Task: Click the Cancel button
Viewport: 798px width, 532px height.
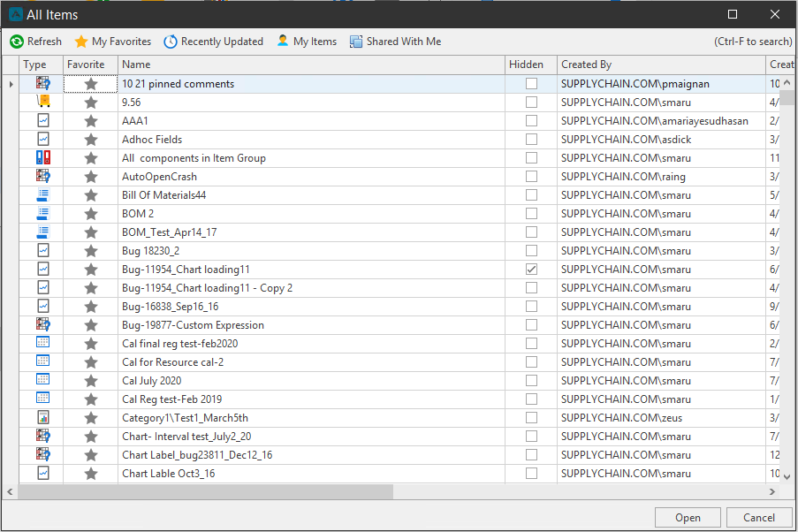Action: click(x=759, y=518)
